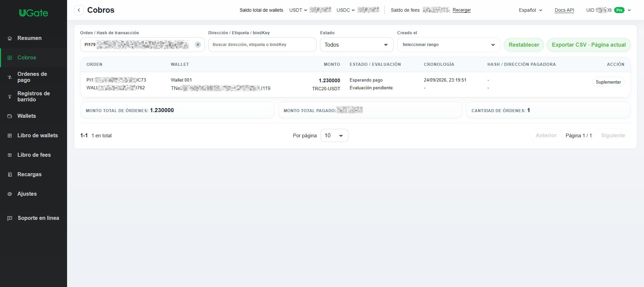This screenshot has width=644, height=287.
Task: Click the Ordenes de pago icon
Action: (x=10, y=77)
